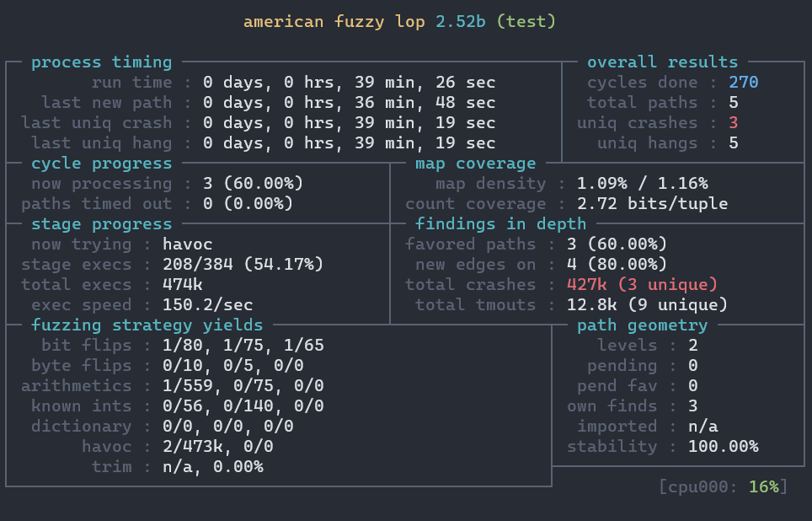Viewport: 812px width, 521px height.
Task: Select the red uniq crashes value 3
Action: pos(734,123)
